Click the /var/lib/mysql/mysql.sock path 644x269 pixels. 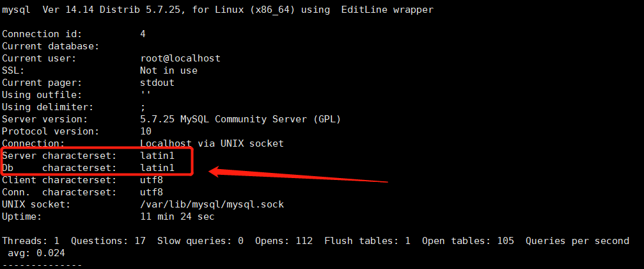[212, 204]
